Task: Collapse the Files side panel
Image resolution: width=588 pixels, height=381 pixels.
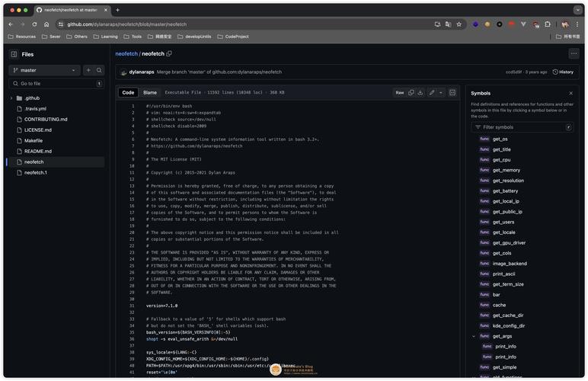Action: [x=14, y=54]
